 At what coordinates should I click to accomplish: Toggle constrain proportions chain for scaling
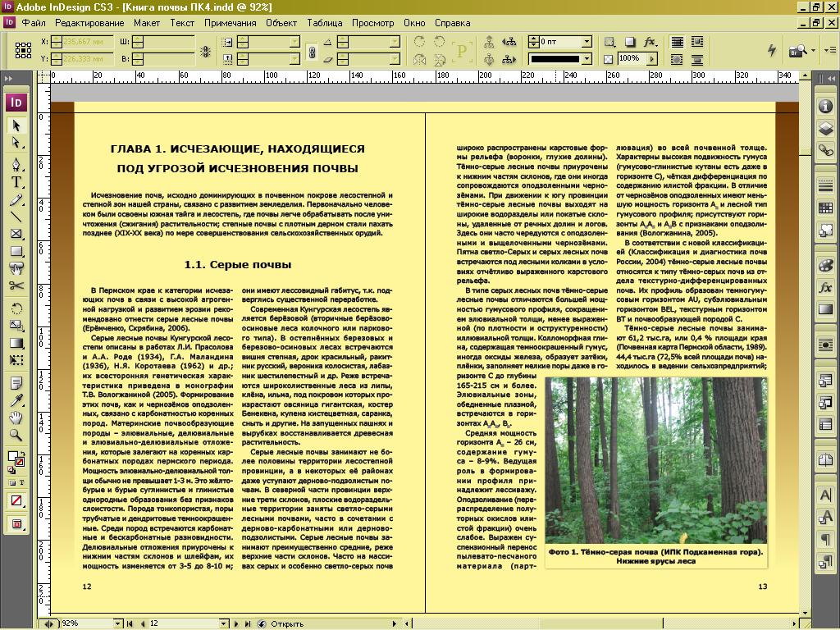tap(312, 51)
